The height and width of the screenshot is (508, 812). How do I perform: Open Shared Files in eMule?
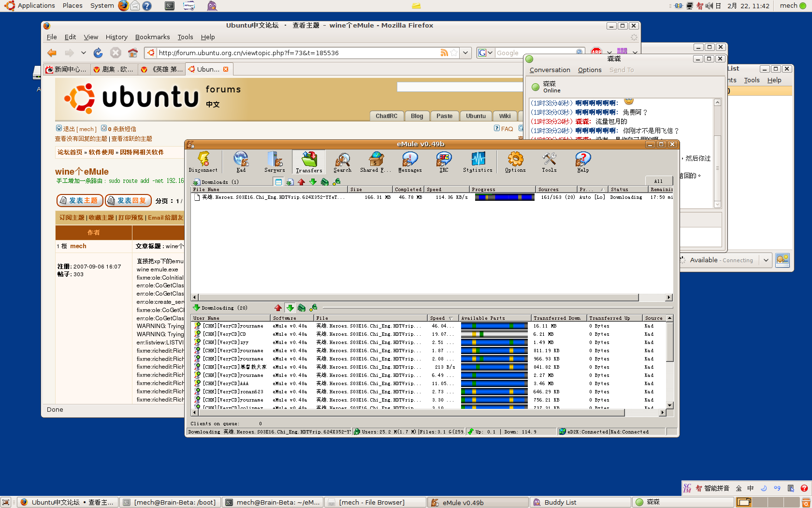[376, 162]
